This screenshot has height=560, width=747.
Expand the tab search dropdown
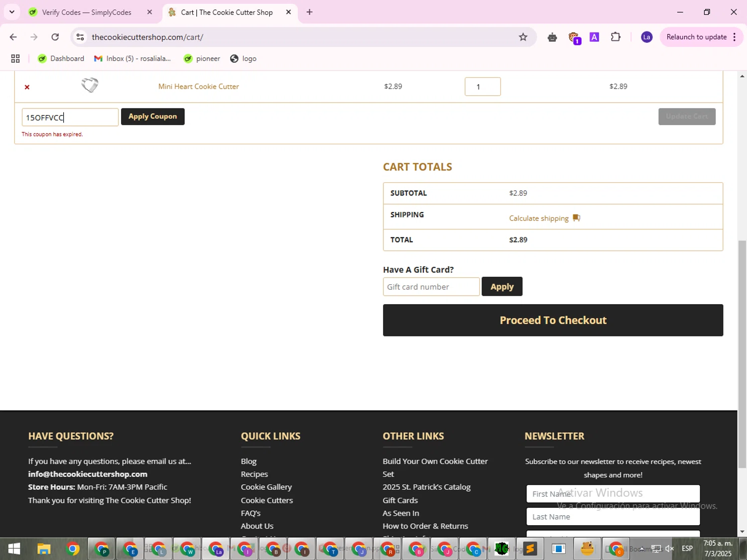[x=12, y=12]
